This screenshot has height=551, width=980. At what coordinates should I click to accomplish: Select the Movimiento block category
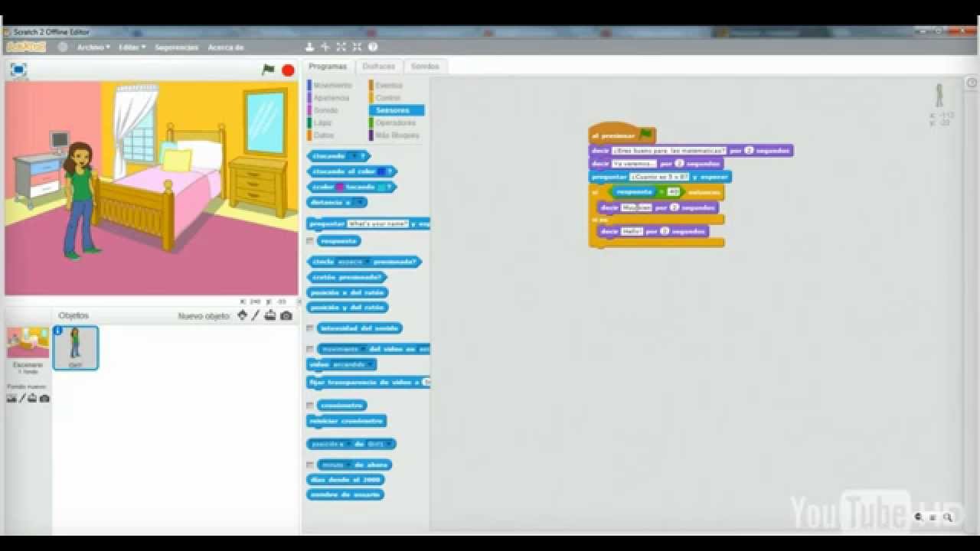tap(330, 86)
